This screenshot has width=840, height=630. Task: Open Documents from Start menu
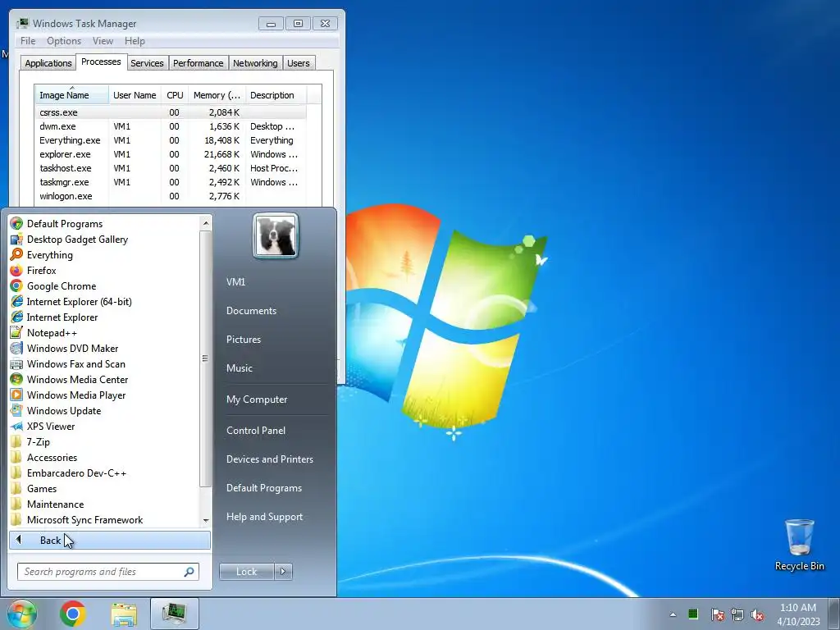tap(251, 311)
